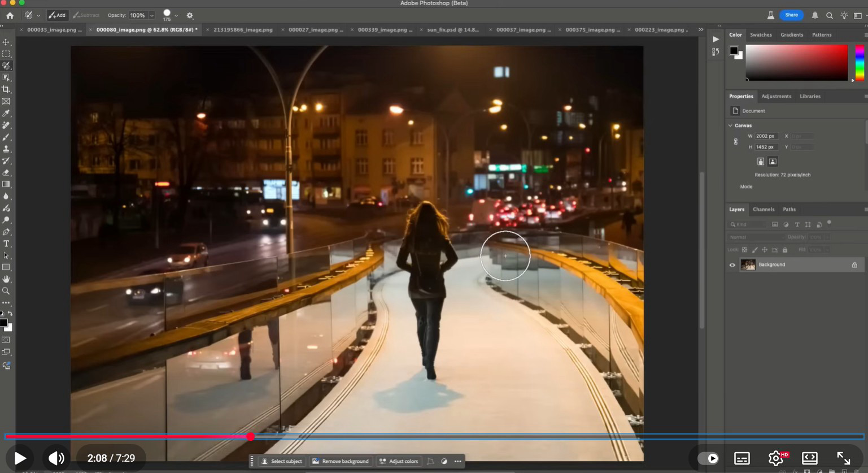Click the Remove background button

point(341,462)
